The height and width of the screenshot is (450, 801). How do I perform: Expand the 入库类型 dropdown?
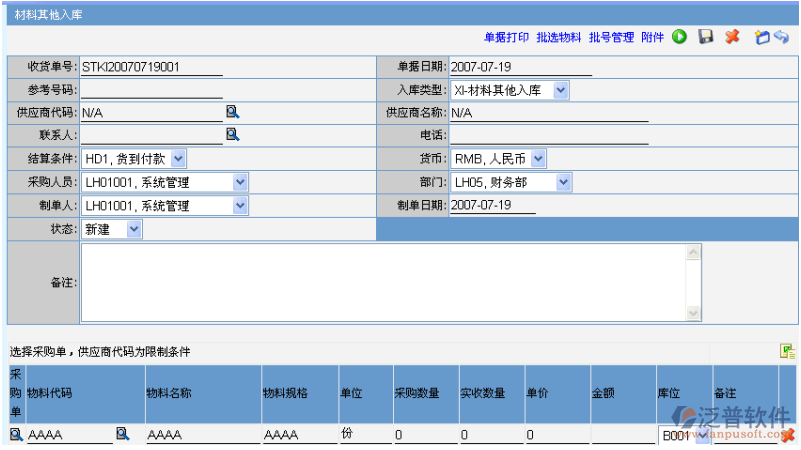pos(560,91)
